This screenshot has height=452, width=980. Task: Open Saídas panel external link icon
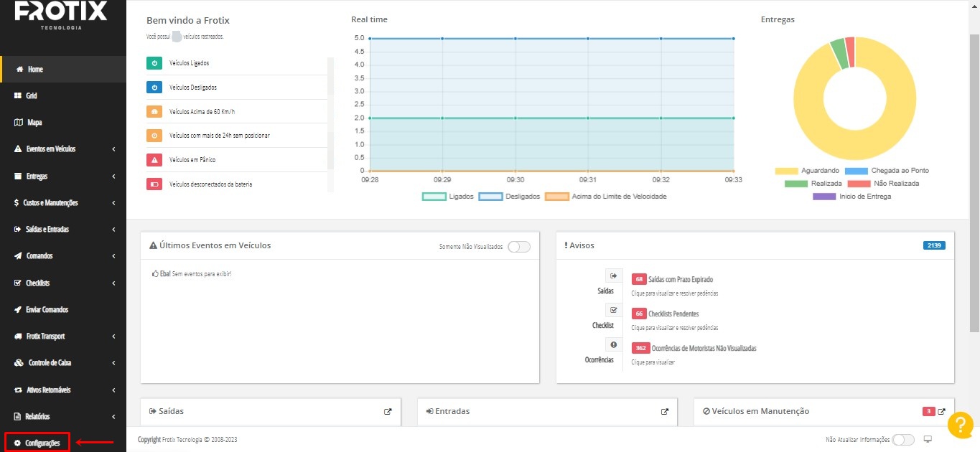tap(388, 412)
